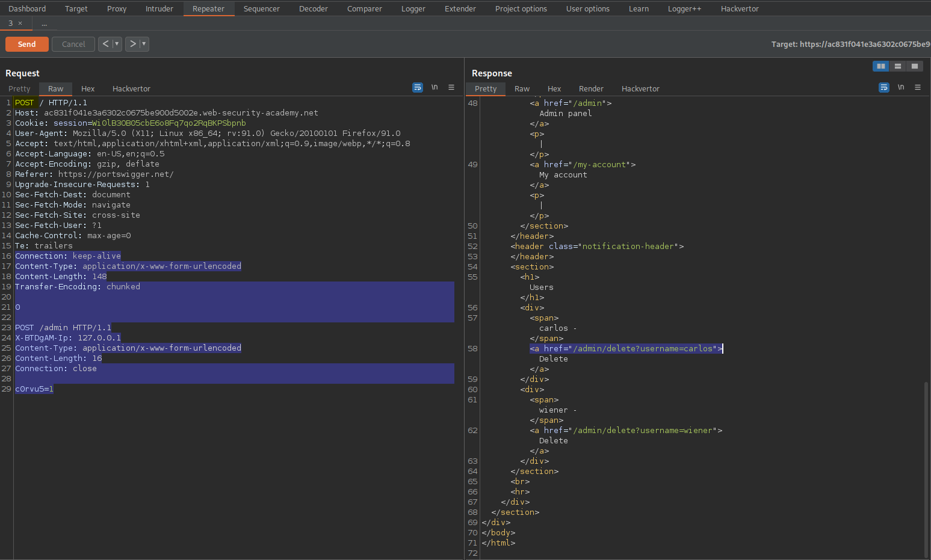Open the Hackvertor top tab

point(740,8)
